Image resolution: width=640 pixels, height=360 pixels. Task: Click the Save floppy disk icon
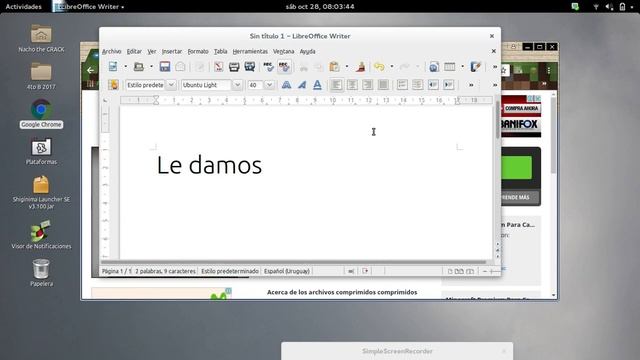point(165,67)
